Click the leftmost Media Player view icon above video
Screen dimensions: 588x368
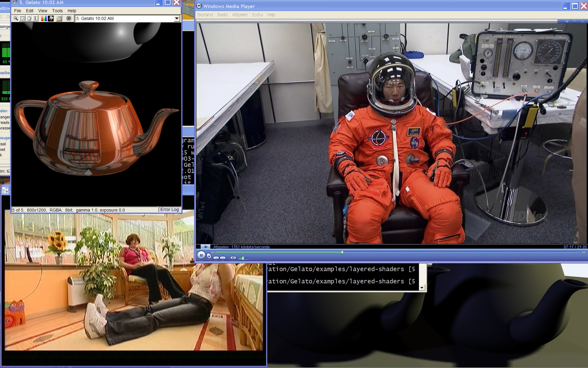[567, 21]
